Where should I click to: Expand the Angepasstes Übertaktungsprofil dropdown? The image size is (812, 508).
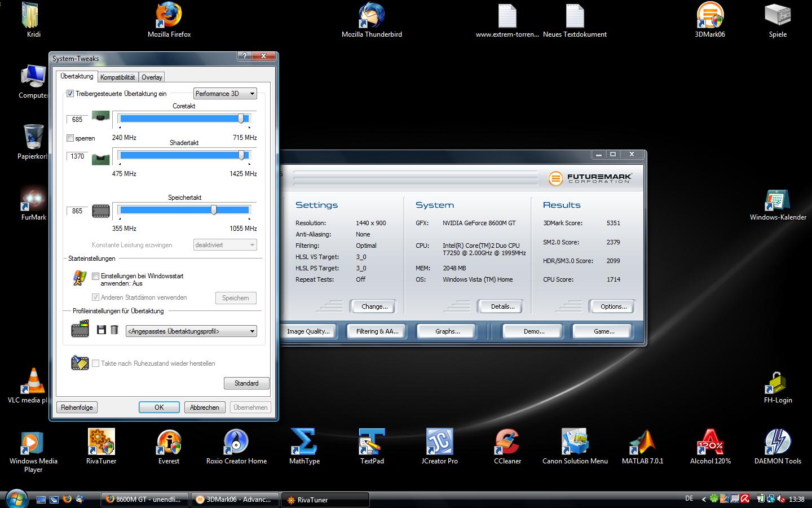click(x=191, y=331)
